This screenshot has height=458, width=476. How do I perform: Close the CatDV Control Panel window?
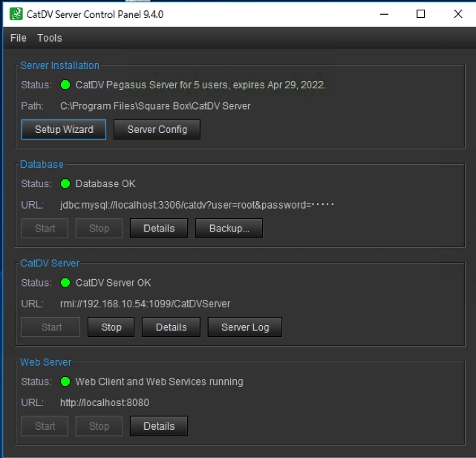458,14
